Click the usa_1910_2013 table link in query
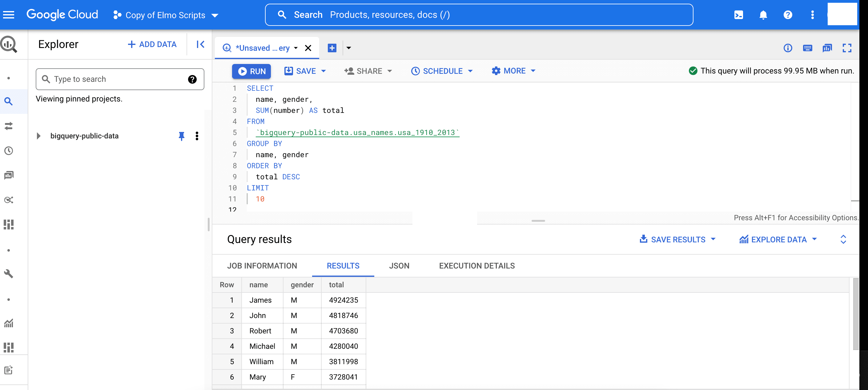 (357, 132)
